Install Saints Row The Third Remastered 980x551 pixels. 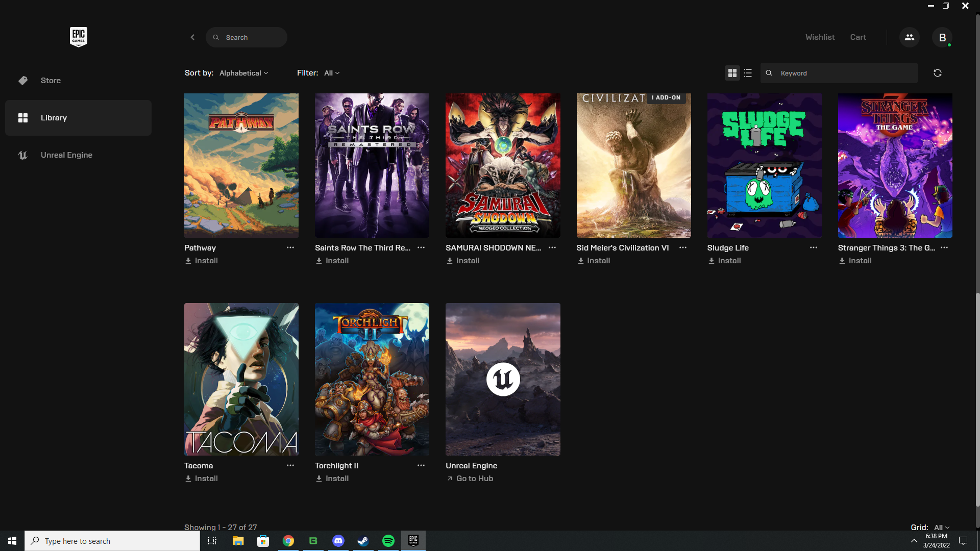click(332, 260)
